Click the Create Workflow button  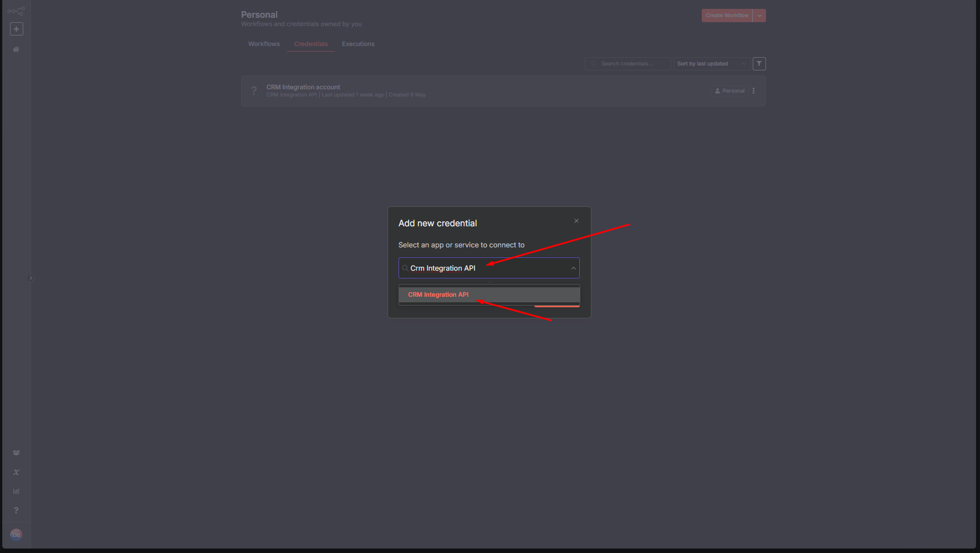coord(727,16)
